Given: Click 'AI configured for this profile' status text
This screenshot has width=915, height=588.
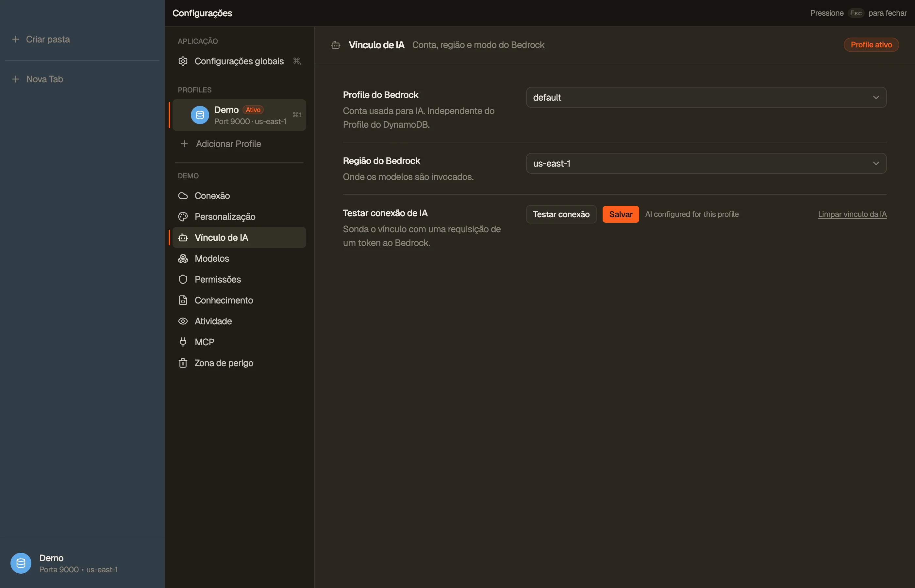Looking at the screenshot, I should pos(692,214).
